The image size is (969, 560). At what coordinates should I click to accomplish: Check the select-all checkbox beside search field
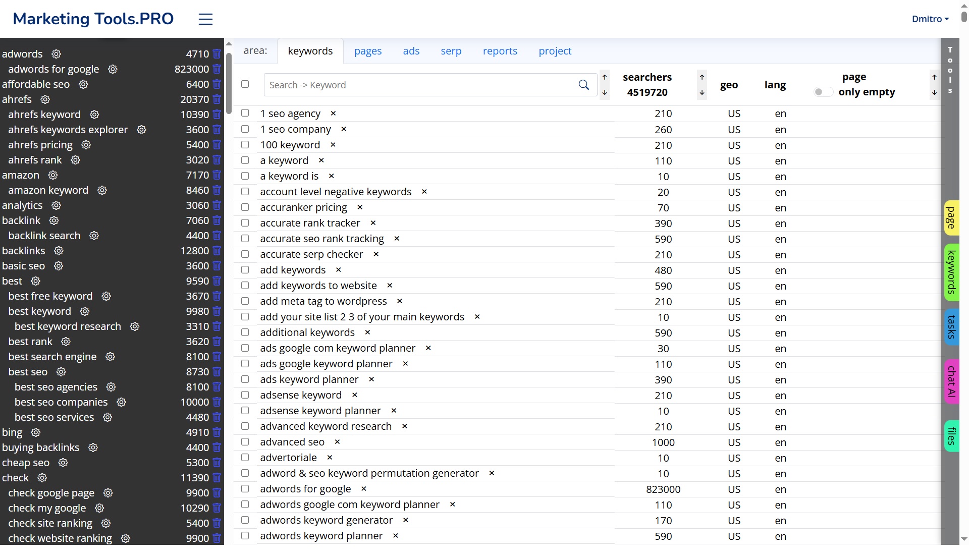point(245,84)
